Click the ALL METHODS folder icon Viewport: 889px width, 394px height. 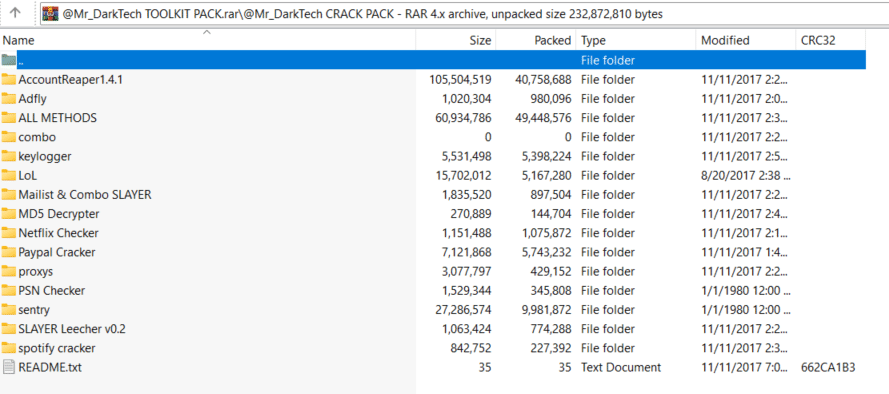pyautogui.click(x=9, y=118)
